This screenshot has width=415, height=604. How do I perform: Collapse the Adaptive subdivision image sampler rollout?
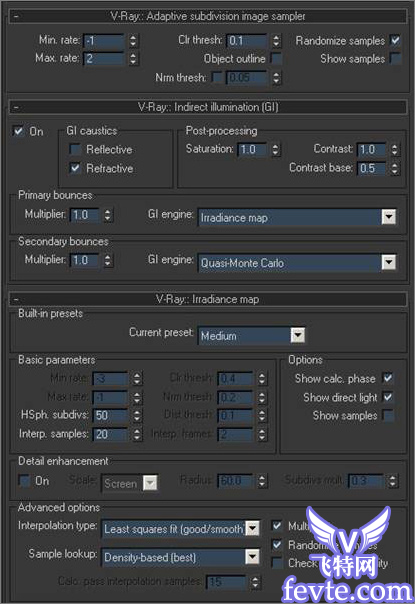point(208,17)
